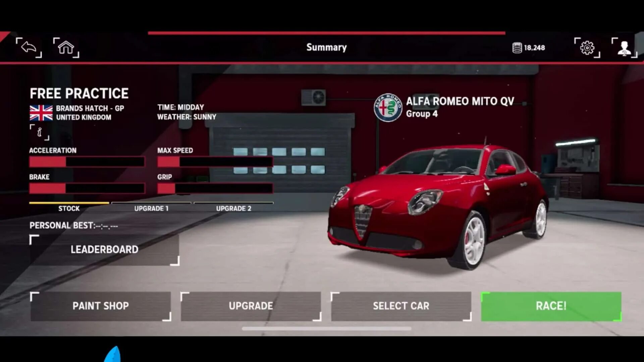Select the UPGRADE 1 tab
The image size is (644, 362).
(x=151, y=208)
